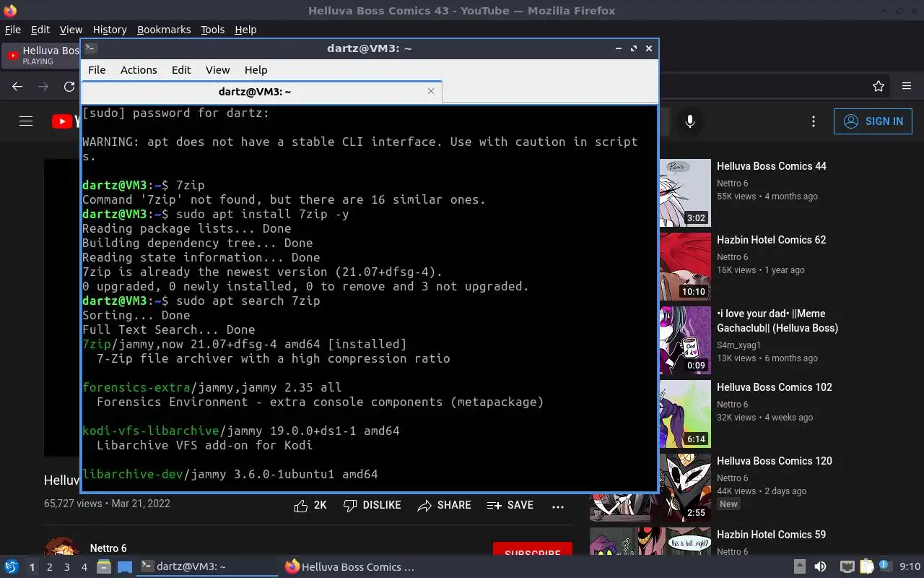Search with voice microphone button
Image resolution: width=924 pixels, height=578 pixels.
click(690, 121)
